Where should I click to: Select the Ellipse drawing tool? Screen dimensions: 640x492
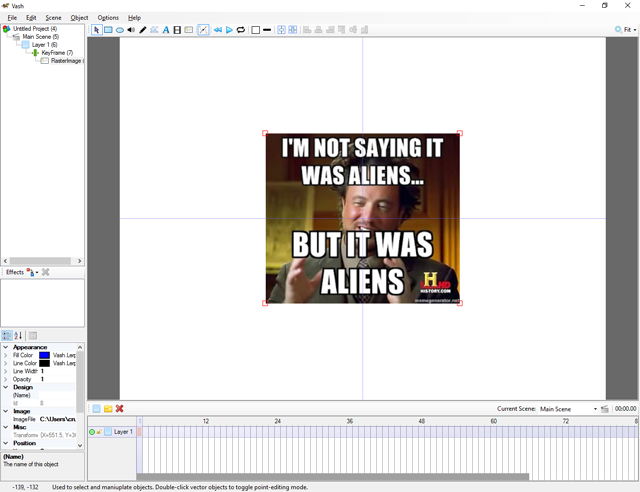click(x=120, y=30)
